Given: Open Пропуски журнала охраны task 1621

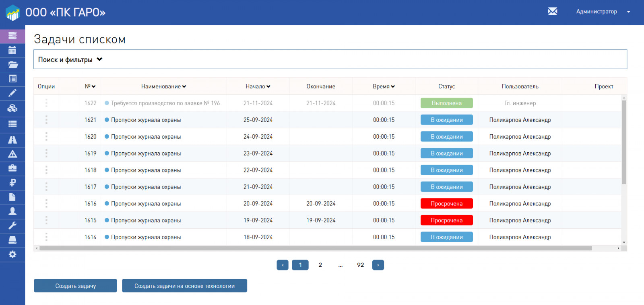Looking at the screenshot, I should (146, 120).
